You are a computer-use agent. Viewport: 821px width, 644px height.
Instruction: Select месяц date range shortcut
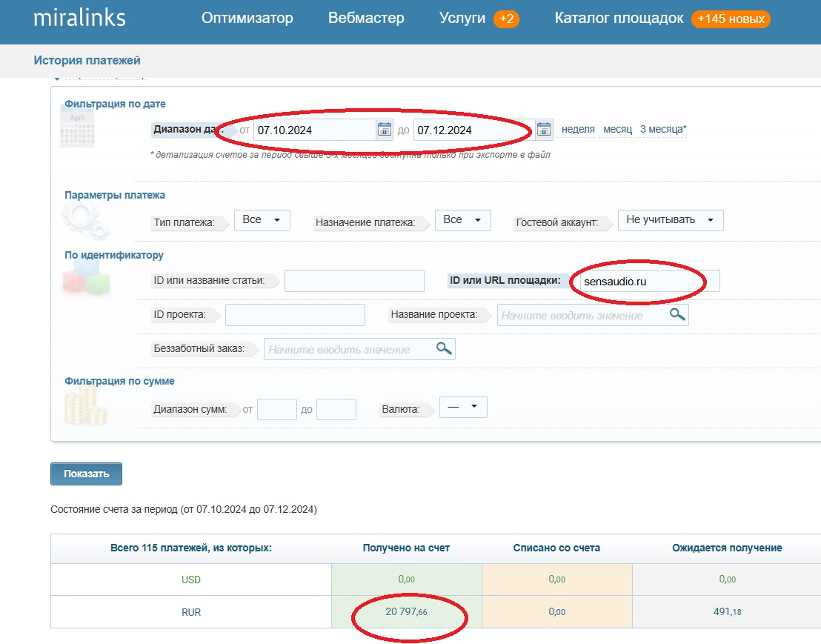tap(618, 130)
